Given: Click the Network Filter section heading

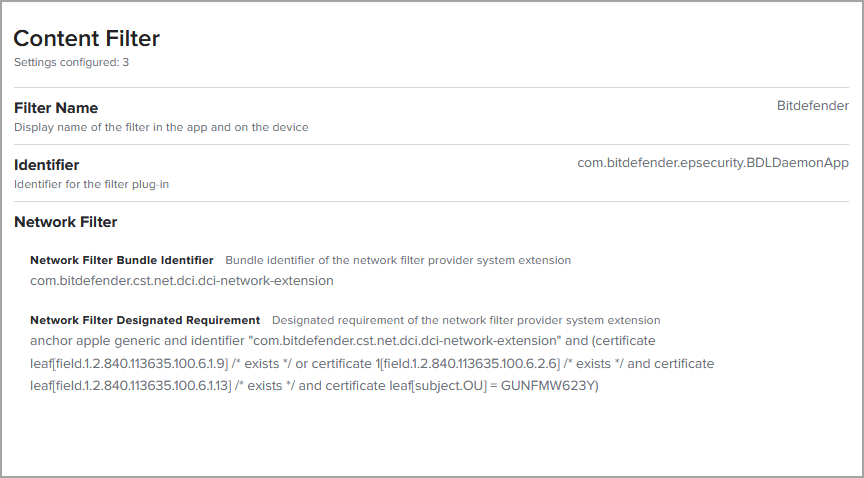Looking at the screenshot, I should tap(65, 222).
